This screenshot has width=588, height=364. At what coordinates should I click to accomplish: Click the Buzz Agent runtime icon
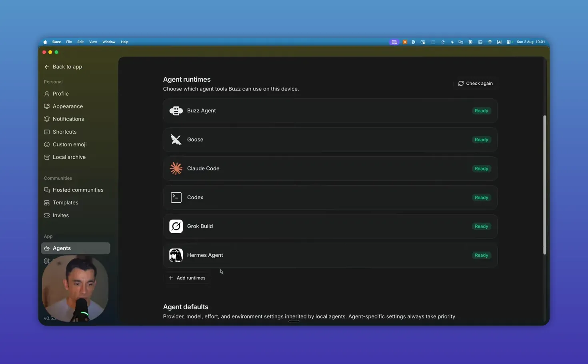[176, 111]
